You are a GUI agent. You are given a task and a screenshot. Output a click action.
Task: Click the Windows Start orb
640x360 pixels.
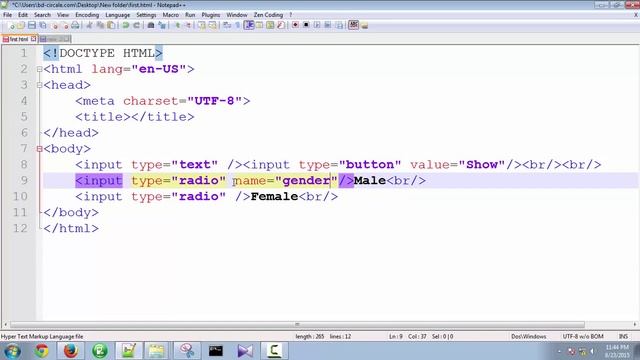coord(12,351)
